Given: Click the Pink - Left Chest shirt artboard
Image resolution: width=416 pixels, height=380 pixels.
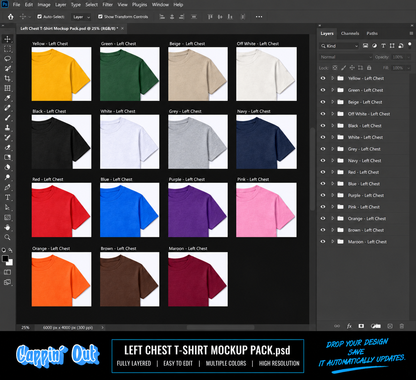Looking at the screenshot, I should tap(266, 210).
